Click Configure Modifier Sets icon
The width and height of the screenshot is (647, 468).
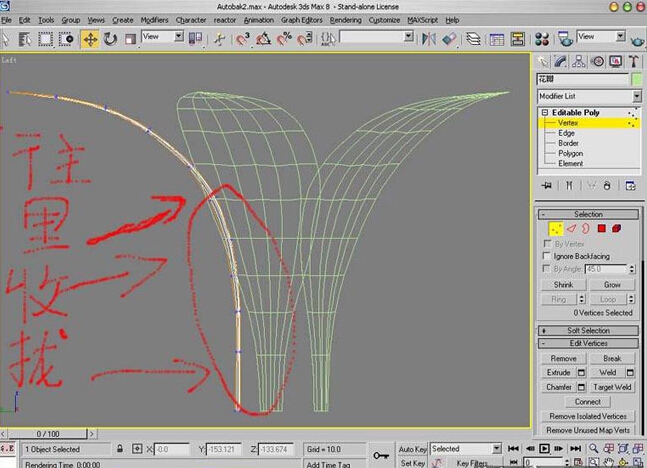click(630, 186)
